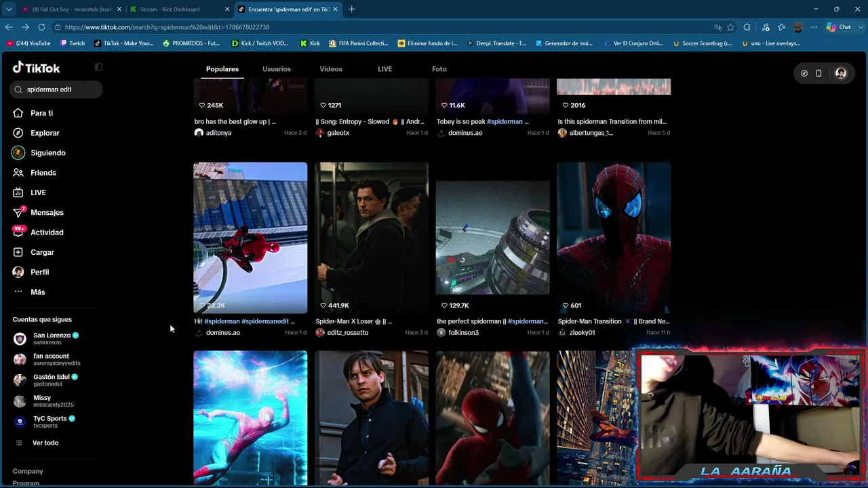Screen dimensions: 868x488
Task: Open the Missy followed account
Action: (44, 401)
